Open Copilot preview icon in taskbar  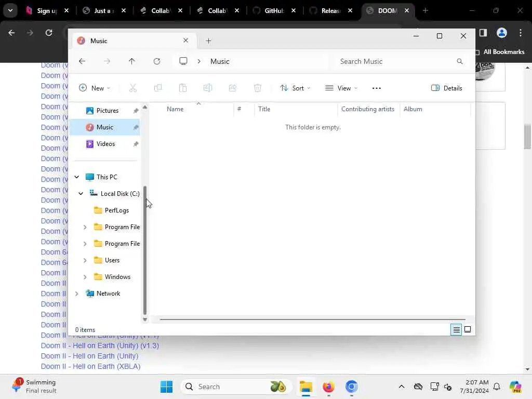[x=515, y=387]
